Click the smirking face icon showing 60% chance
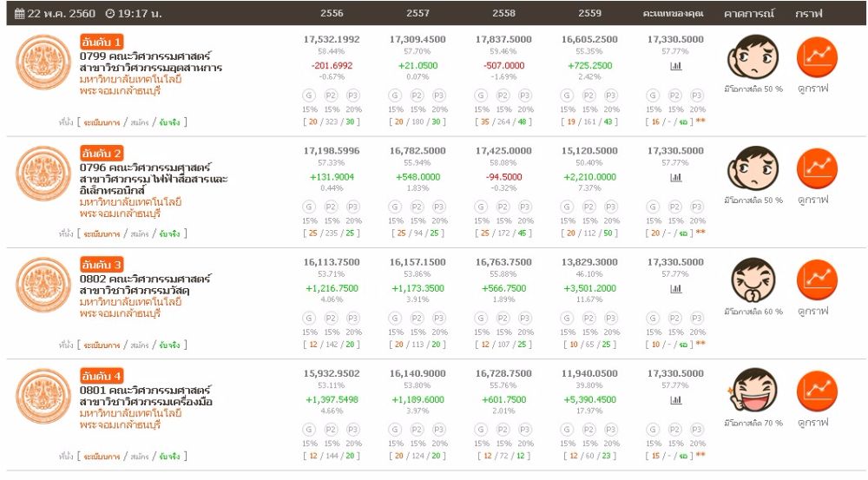 pyautogui.click(x=753, y=279)
